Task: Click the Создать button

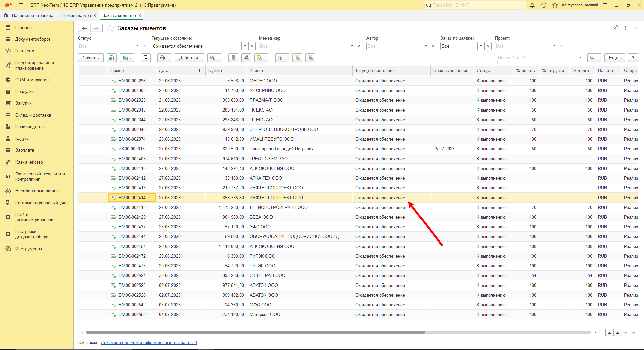Action: click(91, 58)
